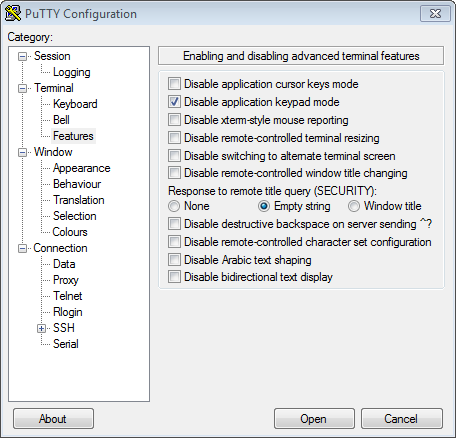Open the Window category
The image size is (456, 438).
click(53, 152)
